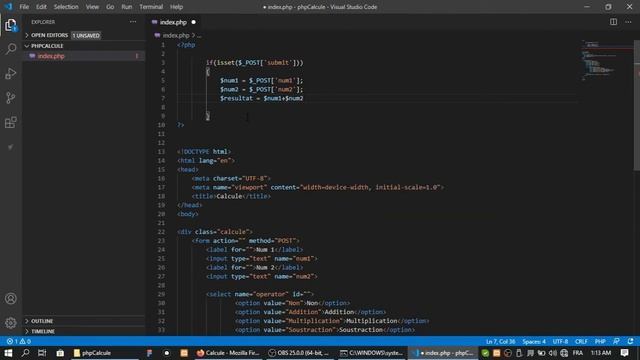640x360 pixels.
Task: Click the 1 UNSAVED badge
Action: (86, 36)
